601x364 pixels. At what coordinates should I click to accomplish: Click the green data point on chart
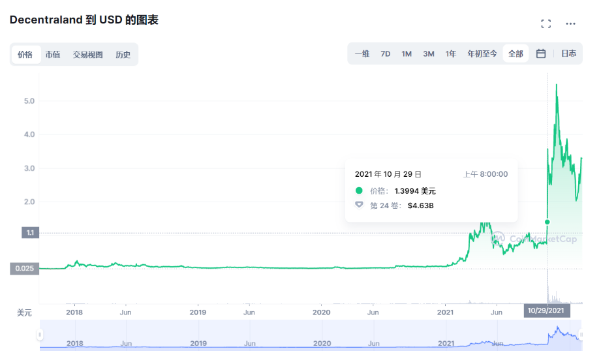pos(547,222)
